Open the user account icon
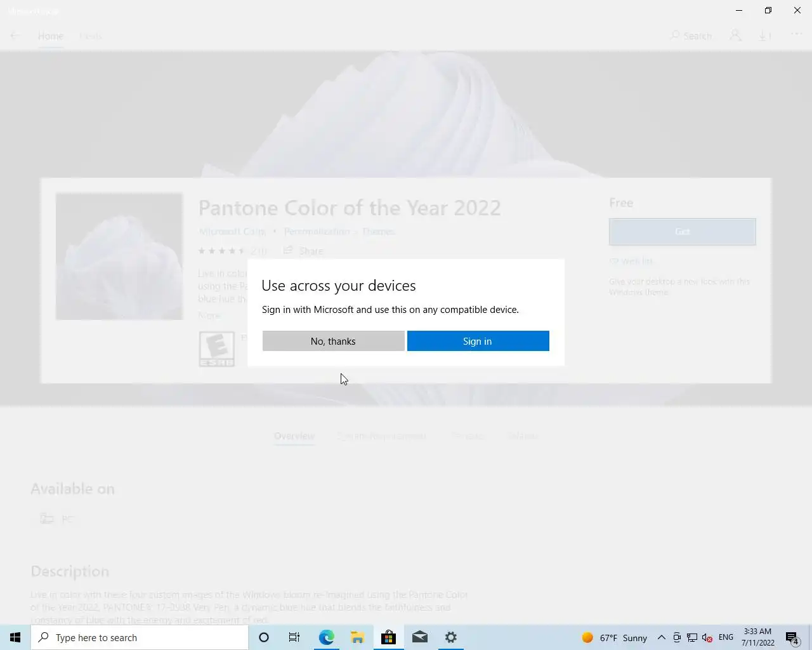812x650 pixels. pyautogui.click(x=735, y=36)
